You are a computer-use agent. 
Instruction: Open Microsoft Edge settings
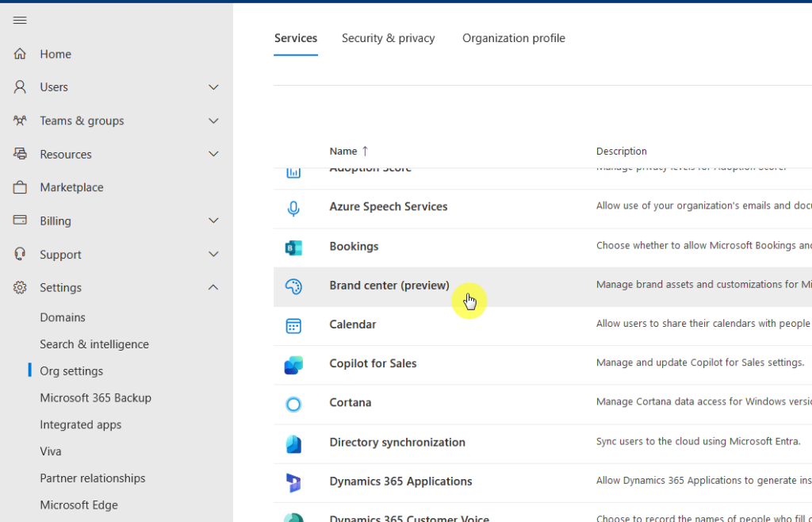click(79, 505)
